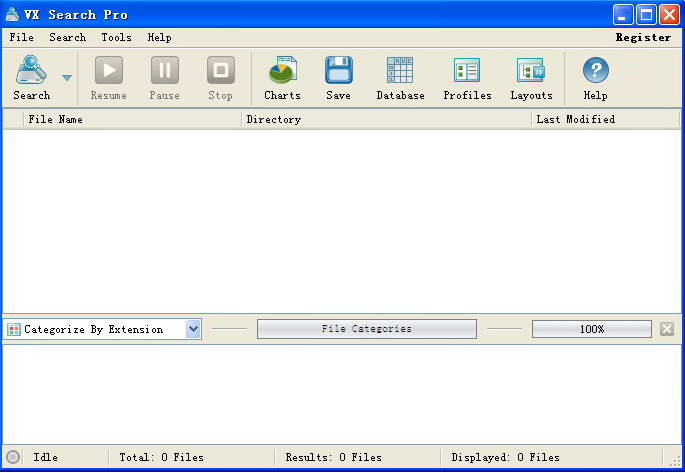Click the Displayed: 0 Files status text
Image resolution: width=685 pixels, height=473 pixels.
[505, 457]
